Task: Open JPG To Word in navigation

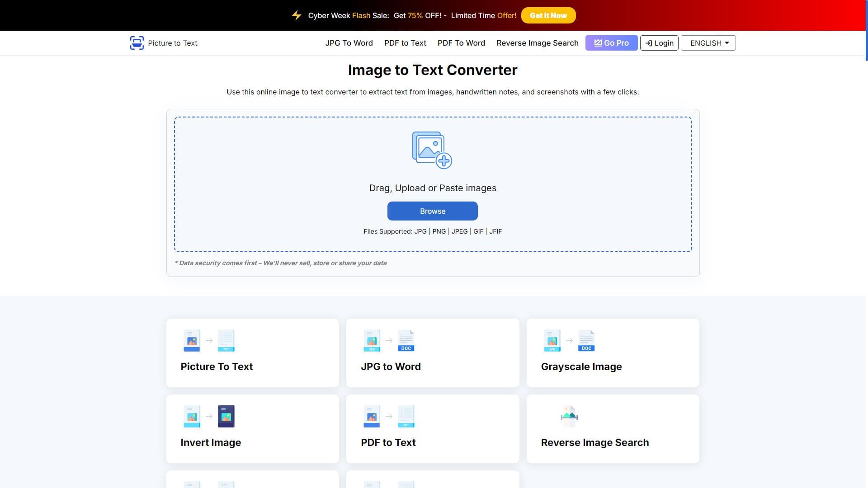Action: (349, 43)
